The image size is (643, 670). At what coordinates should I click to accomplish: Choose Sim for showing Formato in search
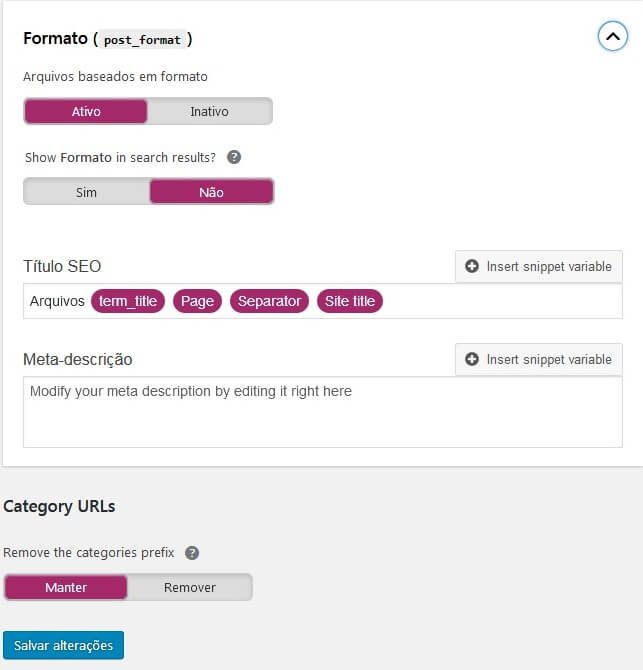click(86, 192)
